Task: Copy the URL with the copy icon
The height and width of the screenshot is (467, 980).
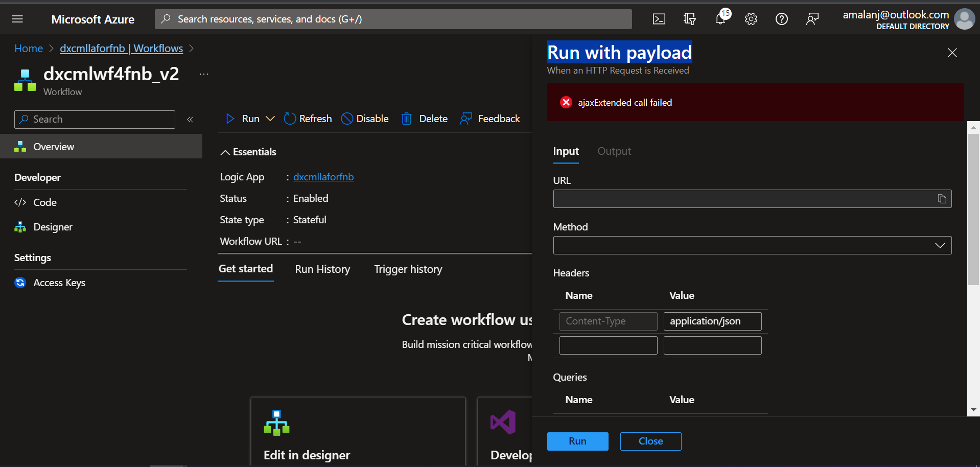Action: [x=942, y=199]
